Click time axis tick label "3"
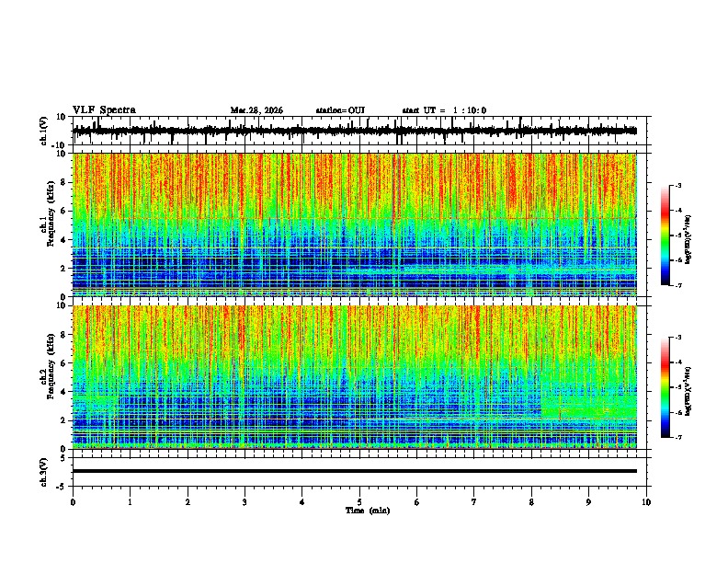The width and height of the screenshot is (728, 563). tap(245, 502)
